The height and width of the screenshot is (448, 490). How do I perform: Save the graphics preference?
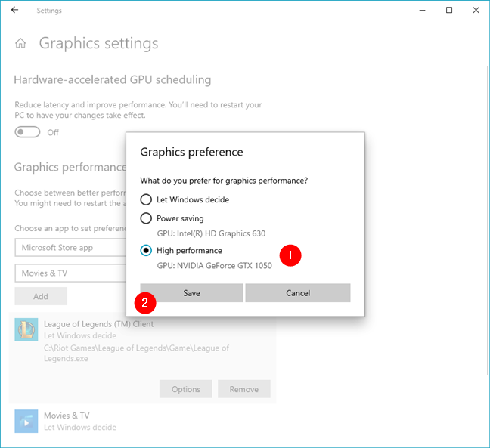(x=191, y=293)
